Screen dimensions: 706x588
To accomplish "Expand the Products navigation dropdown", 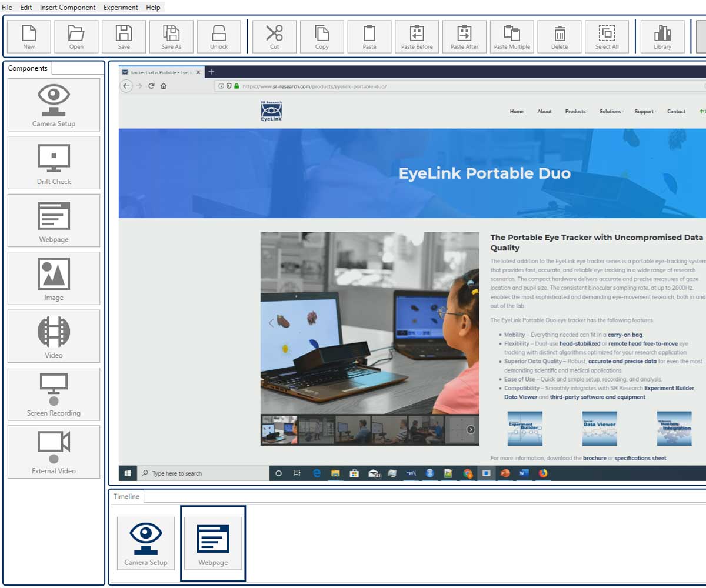I will coord(577,111).
